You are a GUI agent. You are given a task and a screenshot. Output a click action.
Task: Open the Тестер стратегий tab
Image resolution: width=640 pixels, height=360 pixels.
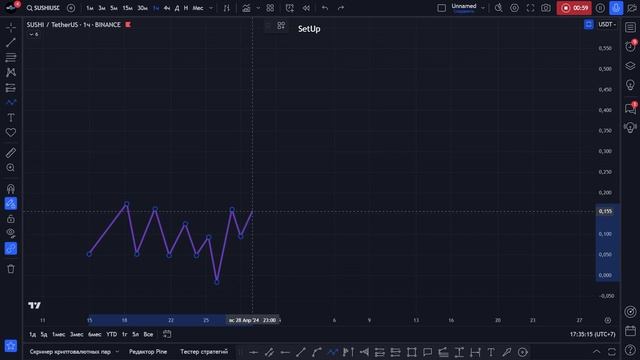(x=204, y=351)
